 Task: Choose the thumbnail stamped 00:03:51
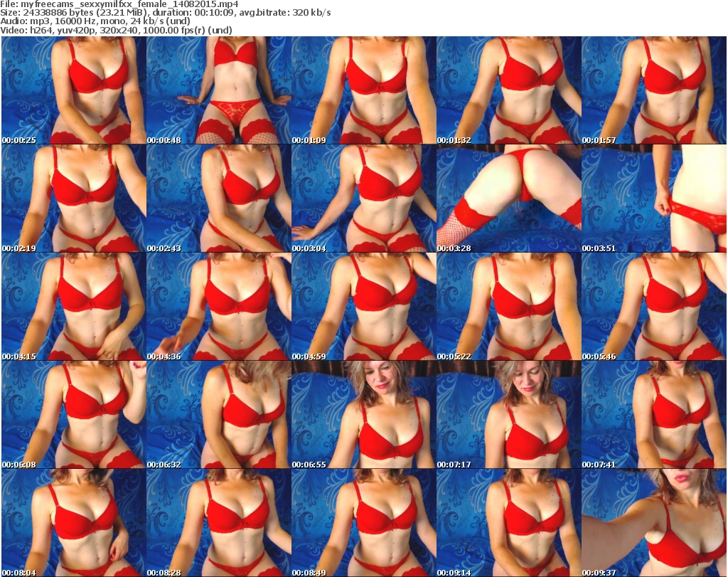pyautogui.click(x=654, y=198)
